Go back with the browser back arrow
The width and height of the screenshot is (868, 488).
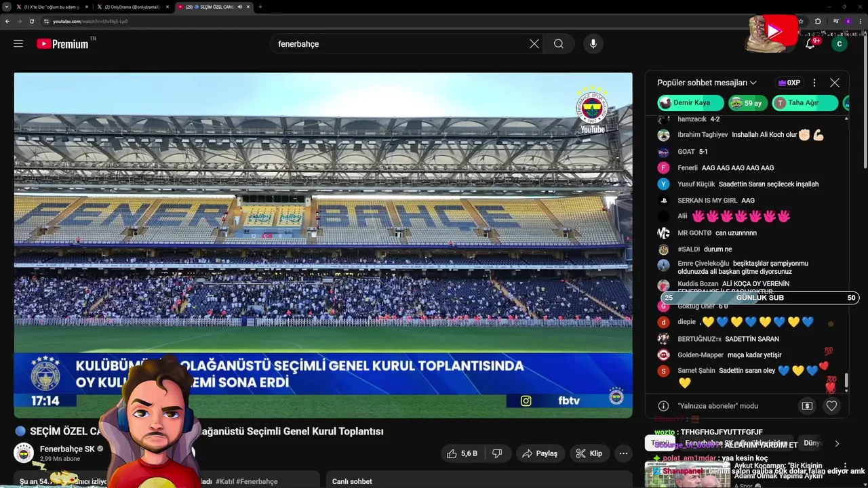[7, 21]
